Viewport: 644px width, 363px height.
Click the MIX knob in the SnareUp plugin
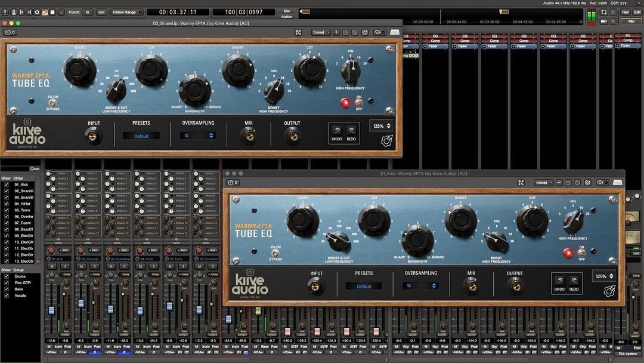click(249, 136)
